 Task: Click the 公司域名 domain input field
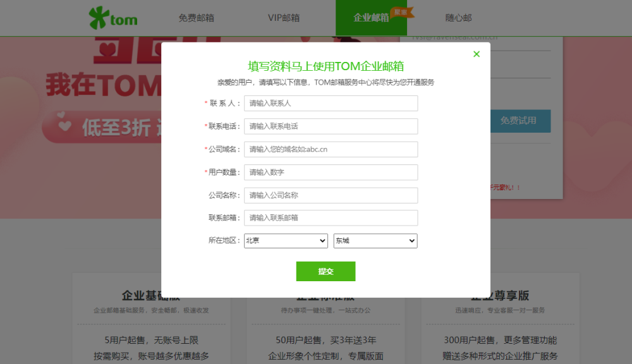[x=331, y=149]
